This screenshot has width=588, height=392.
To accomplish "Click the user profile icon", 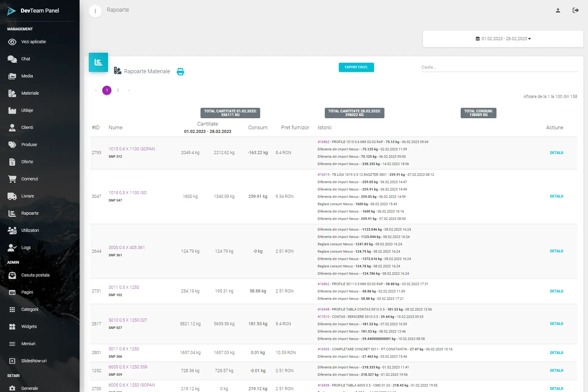I will [x=558, y=10].
